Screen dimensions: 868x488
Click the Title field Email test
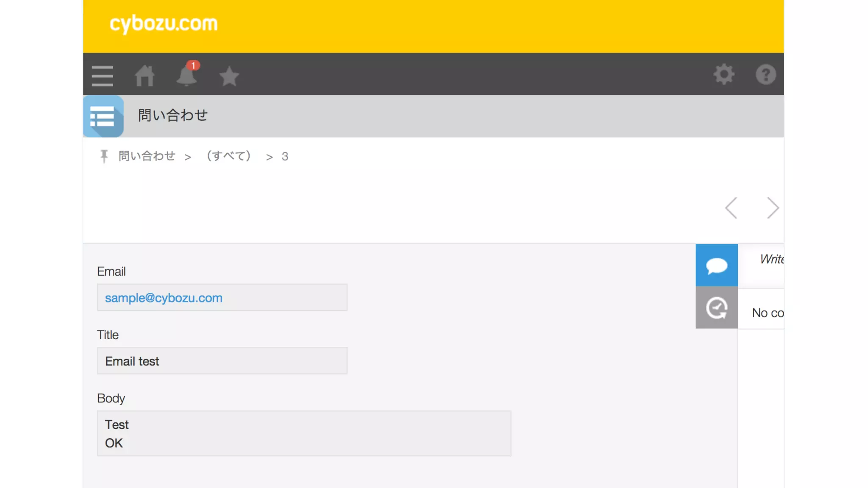point(222,361)
